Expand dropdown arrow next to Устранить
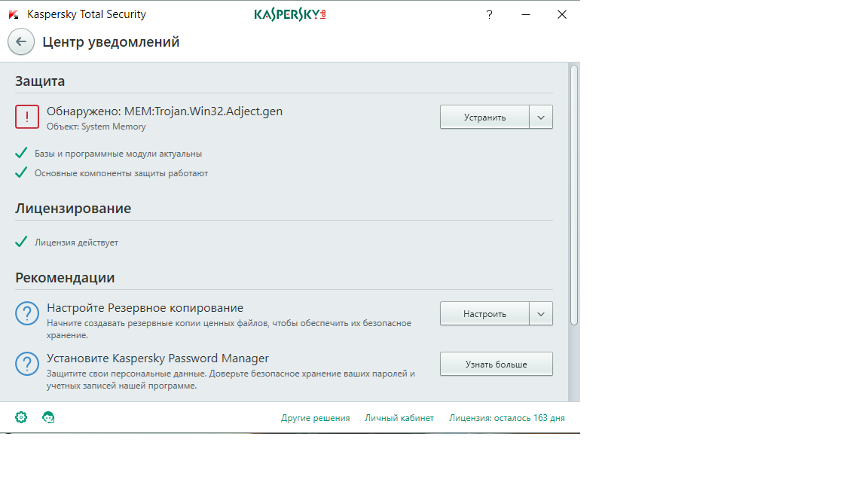 [541, 117]
